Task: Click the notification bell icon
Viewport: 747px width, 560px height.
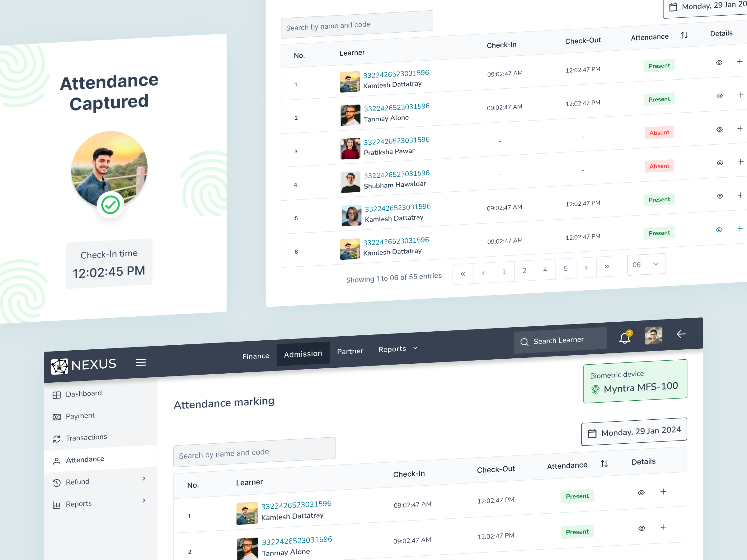Action: pyautogui.click(x=624, y=338)
